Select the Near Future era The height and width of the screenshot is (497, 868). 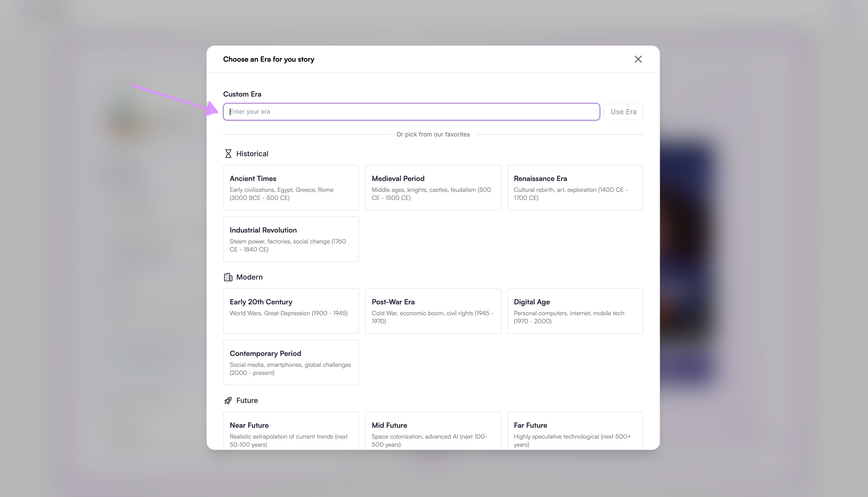pyautogui.click(x=291, y=431)
